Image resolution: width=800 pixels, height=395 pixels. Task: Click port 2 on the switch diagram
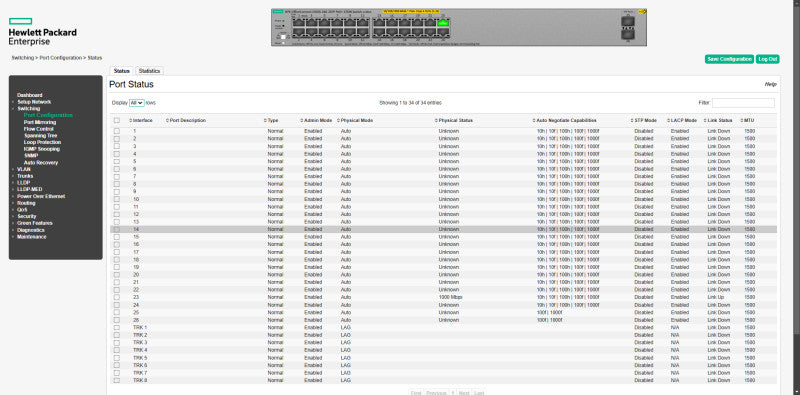298,32
